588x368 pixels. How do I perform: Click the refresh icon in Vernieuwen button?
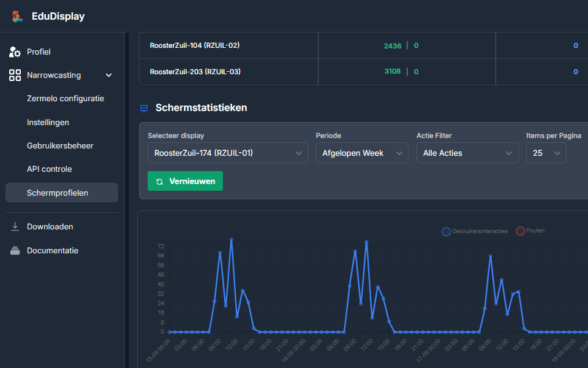pos(160,182)
